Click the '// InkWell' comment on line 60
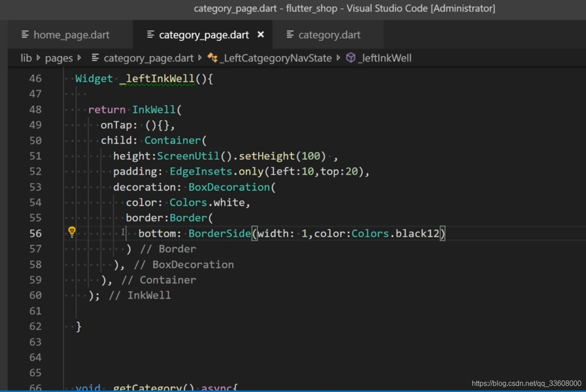 (x=140, y=295)
